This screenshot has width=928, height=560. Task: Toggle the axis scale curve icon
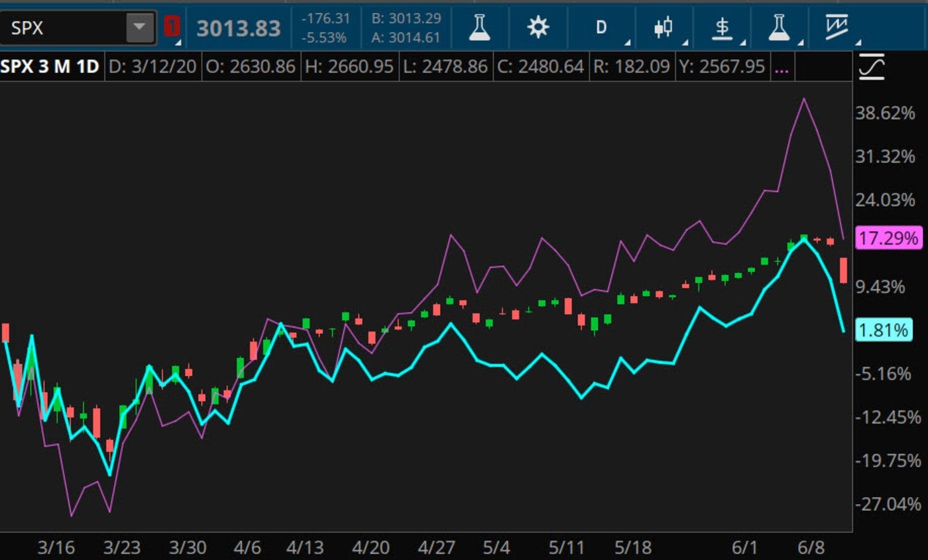point(871,67)
